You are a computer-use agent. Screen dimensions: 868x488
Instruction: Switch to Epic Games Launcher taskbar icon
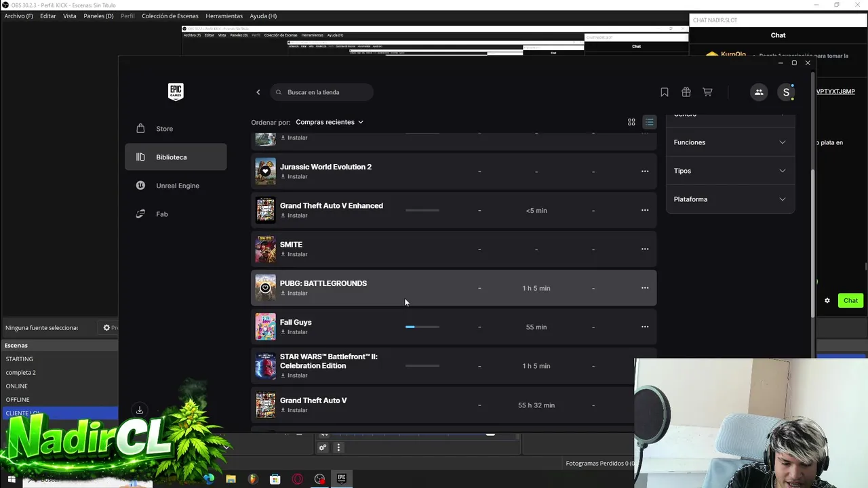[342, 479]
